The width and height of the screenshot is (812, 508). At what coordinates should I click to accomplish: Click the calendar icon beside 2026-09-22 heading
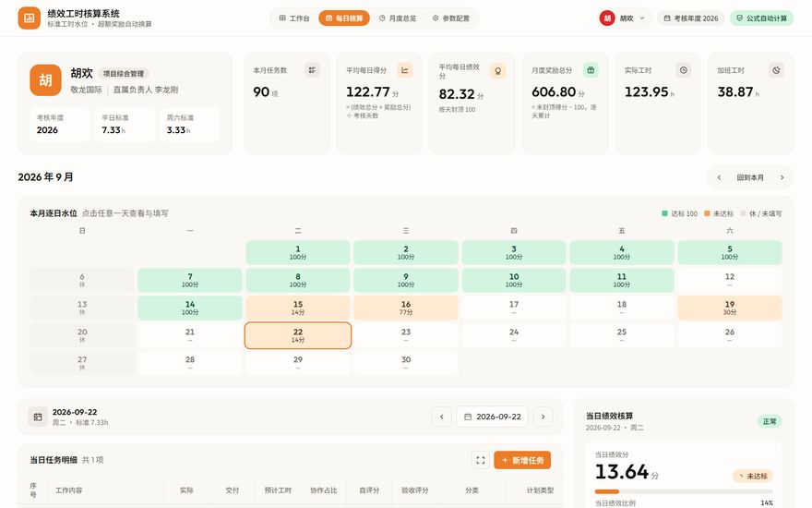point(38,417)
